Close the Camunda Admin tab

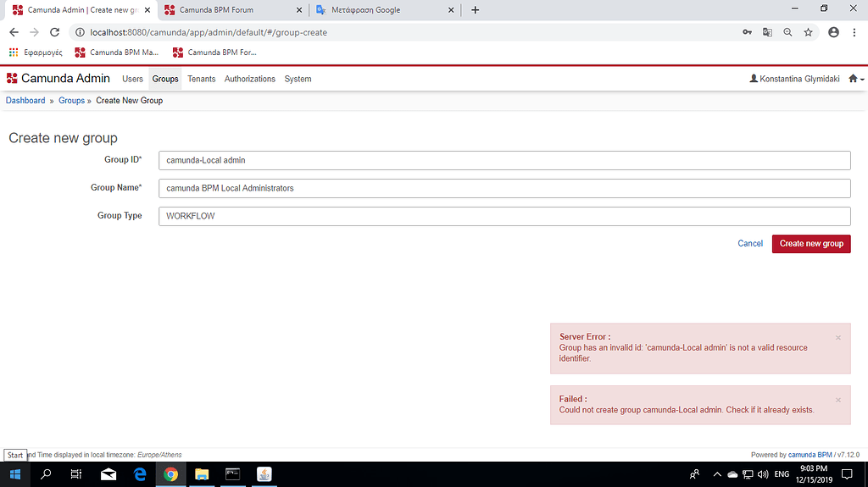147,10
